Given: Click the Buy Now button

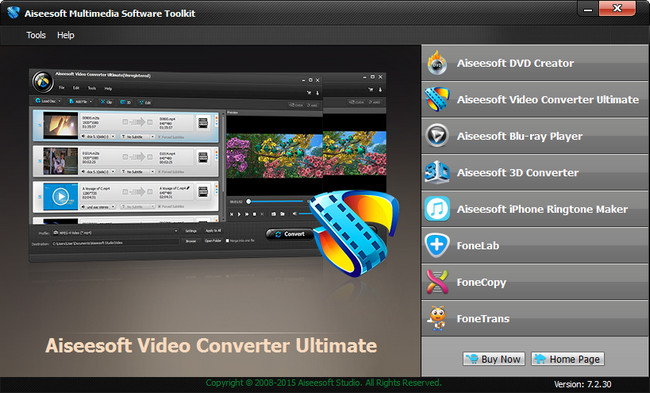Looking at the screenshot, I should (x=494, y=359).
